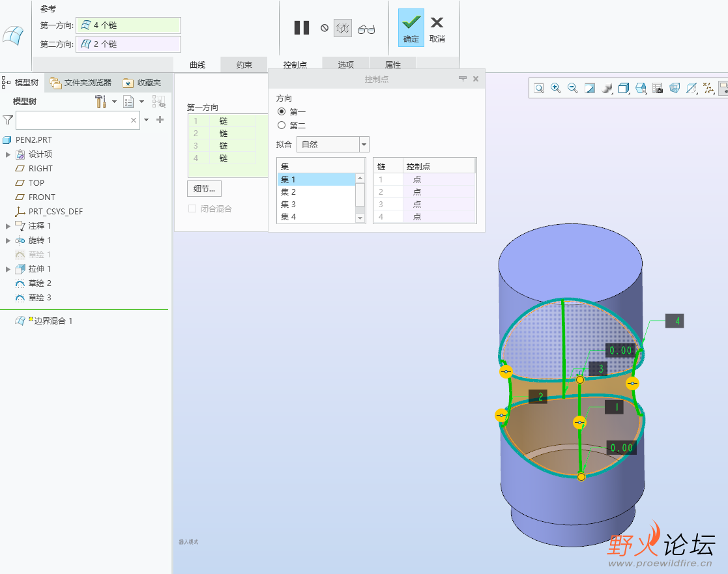728x574 pixels.
Task: Click the Zoom Out magnifier icon
Action: pyautogui.click(x=572, y=88)
